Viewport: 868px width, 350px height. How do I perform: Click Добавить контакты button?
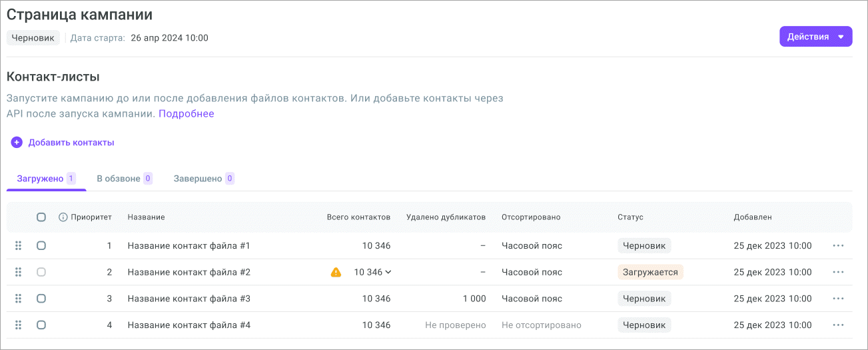tap(63, 142)
